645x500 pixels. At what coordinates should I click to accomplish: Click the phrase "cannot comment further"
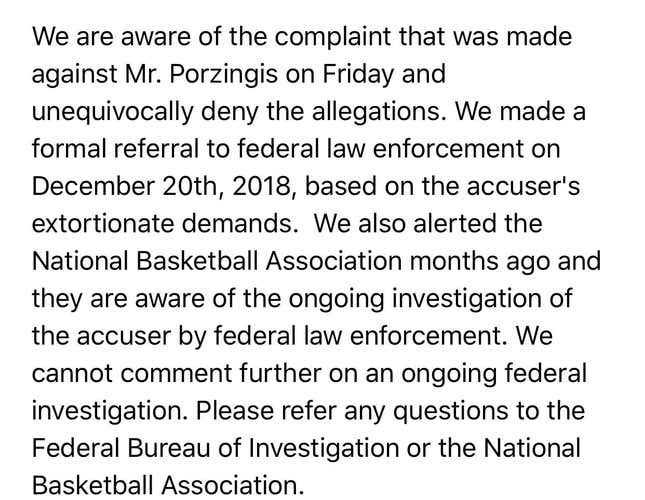pyautogui.click(x=177, y=373)
